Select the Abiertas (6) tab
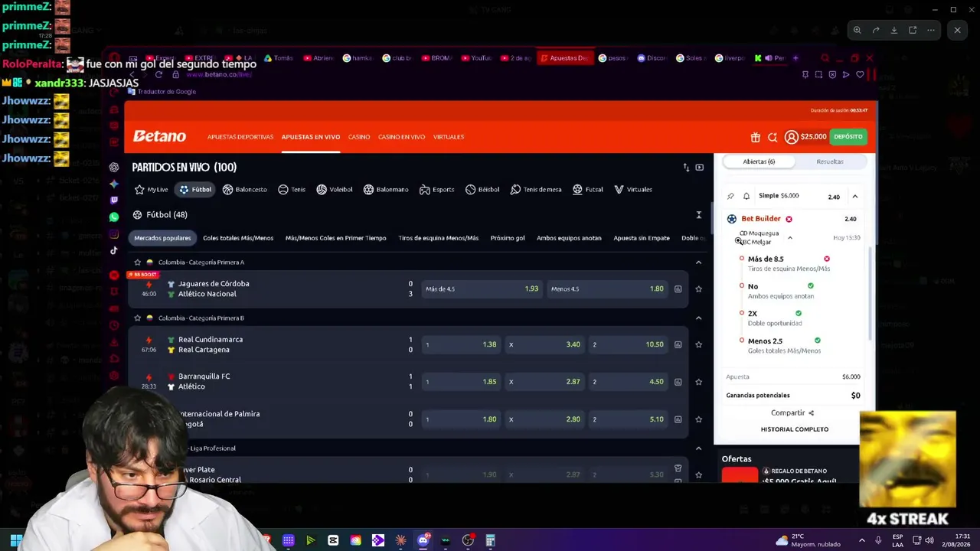The height and width of the screenshot is (551, 980). tap(759, 161)
